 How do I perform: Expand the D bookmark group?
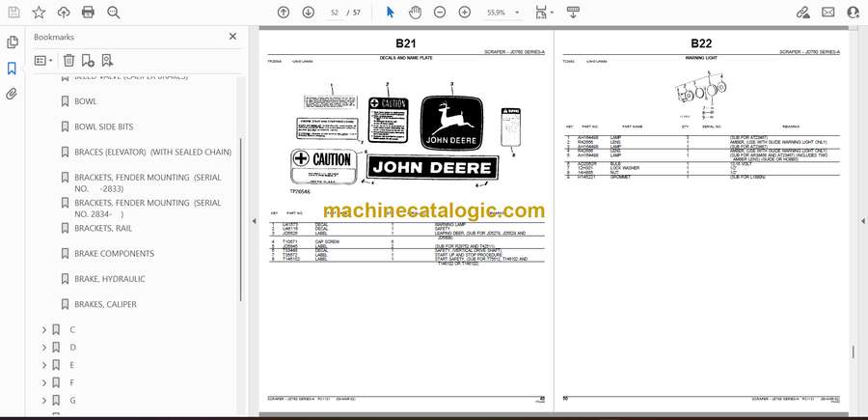44,348
